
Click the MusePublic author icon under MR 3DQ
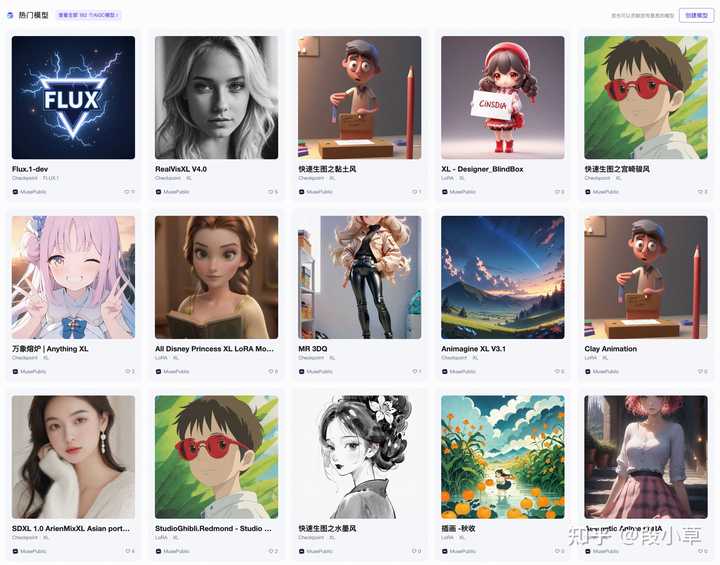(x=301, y=371)
